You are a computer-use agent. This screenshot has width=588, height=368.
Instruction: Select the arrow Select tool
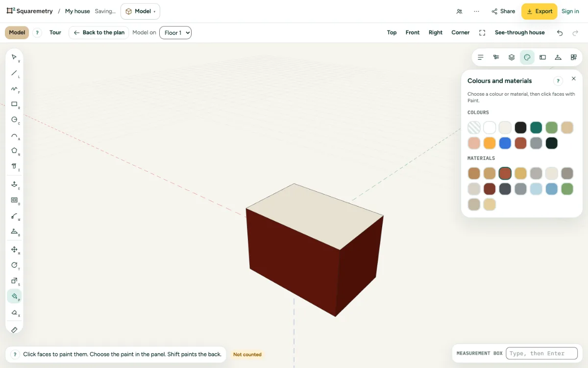coord(14,57)
